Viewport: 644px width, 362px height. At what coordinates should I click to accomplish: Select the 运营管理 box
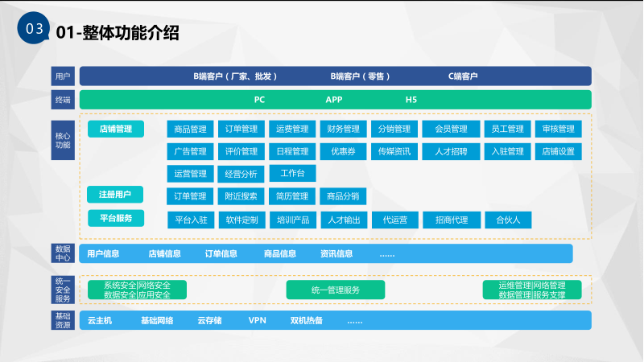190,174
